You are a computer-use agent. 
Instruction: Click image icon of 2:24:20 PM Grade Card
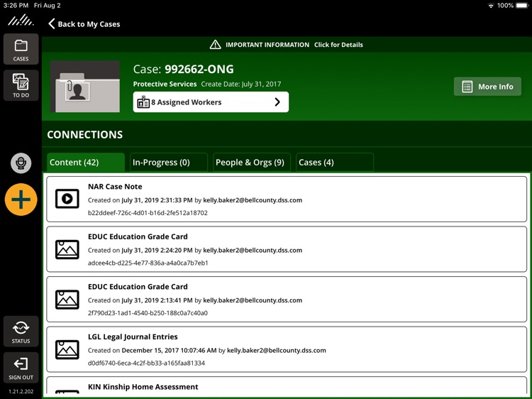click(67, 249)
